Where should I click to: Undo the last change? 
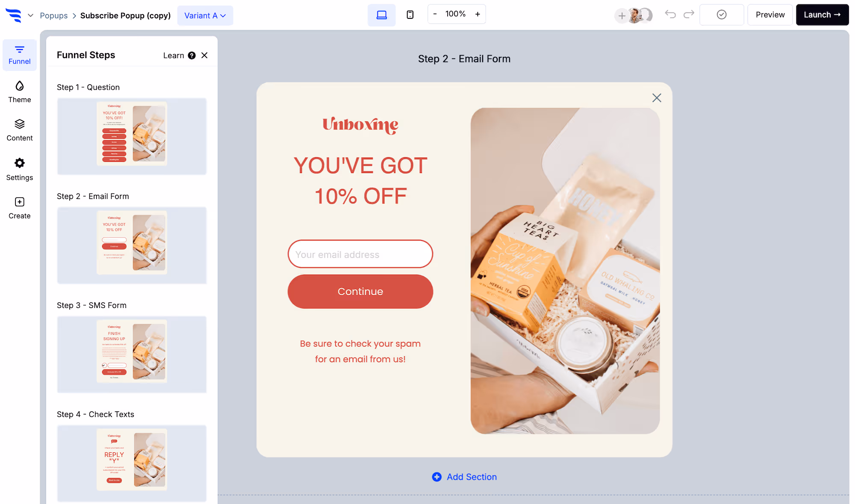[670, 15]
